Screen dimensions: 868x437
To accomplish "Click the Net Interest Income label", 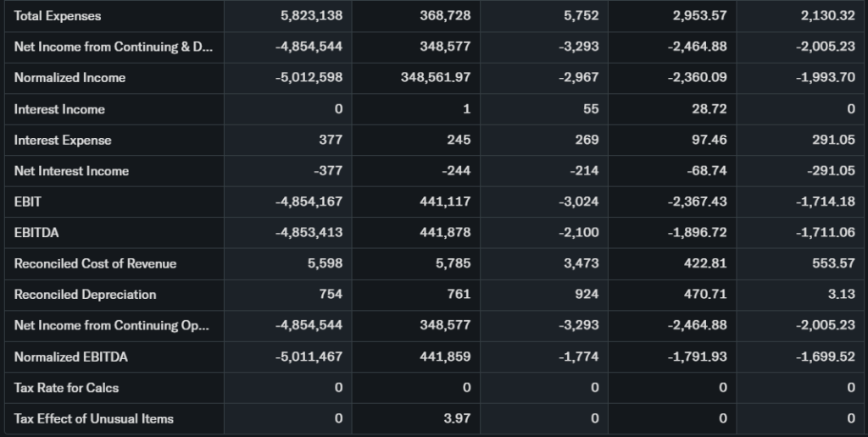I will pos(71,171).
